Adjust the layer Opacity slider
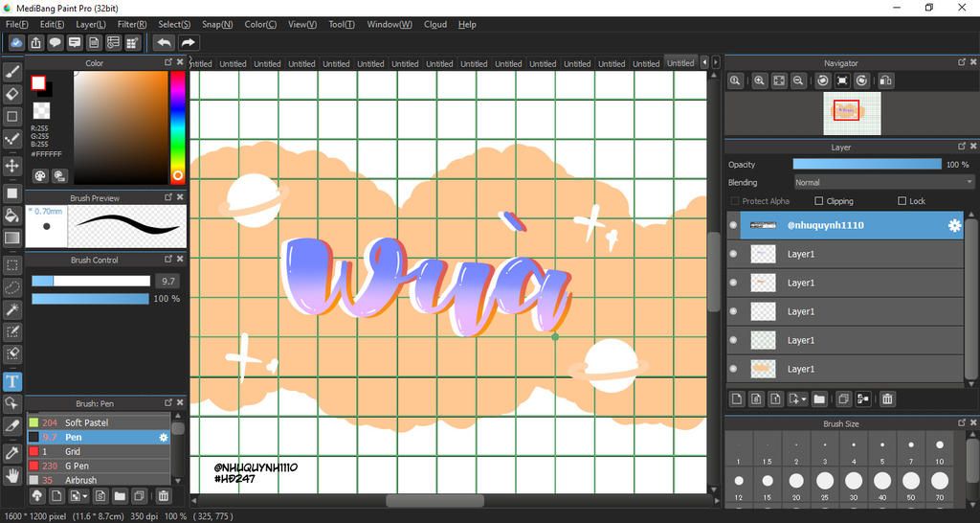Image resolution: width=980 pixels, height=523 pixels. [x=867, y=165]
